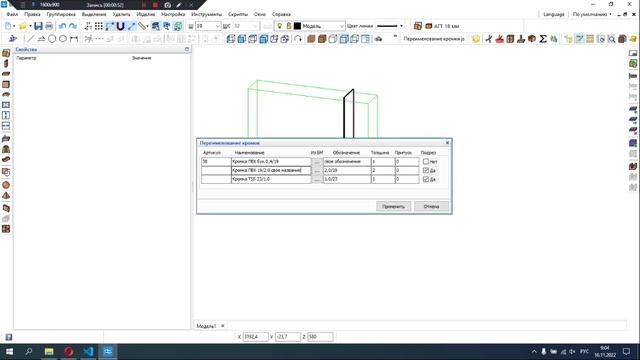Click the Отмена button

coord(431,207)
